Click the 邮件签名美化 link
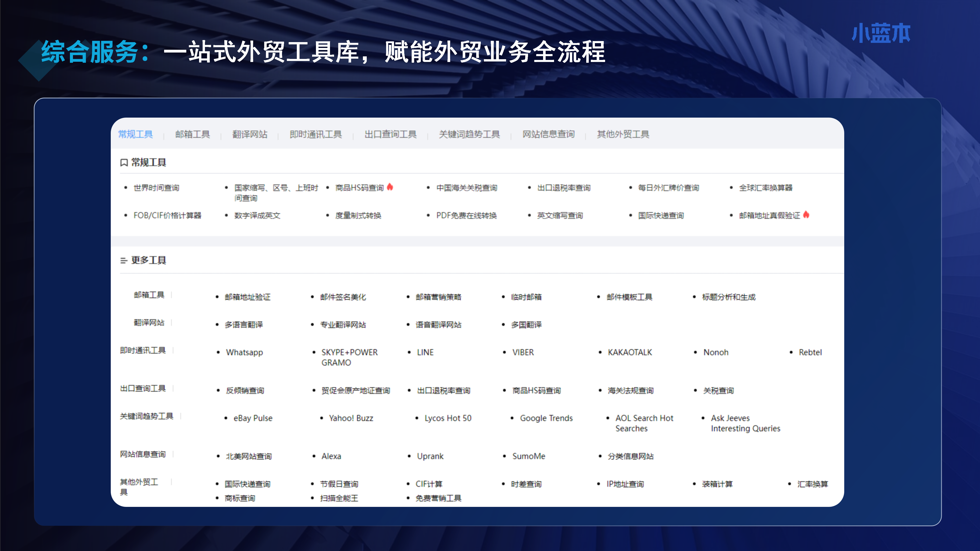Viewport: 980px width, 551px height. pos(343,297)
